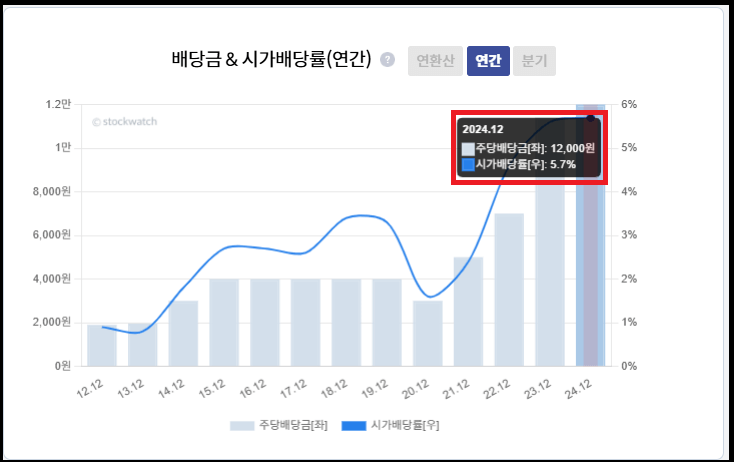Click the 12.12 dividend bar
Image resolution: width=734 pixels, height=462 pixels.
coord(102,345)
